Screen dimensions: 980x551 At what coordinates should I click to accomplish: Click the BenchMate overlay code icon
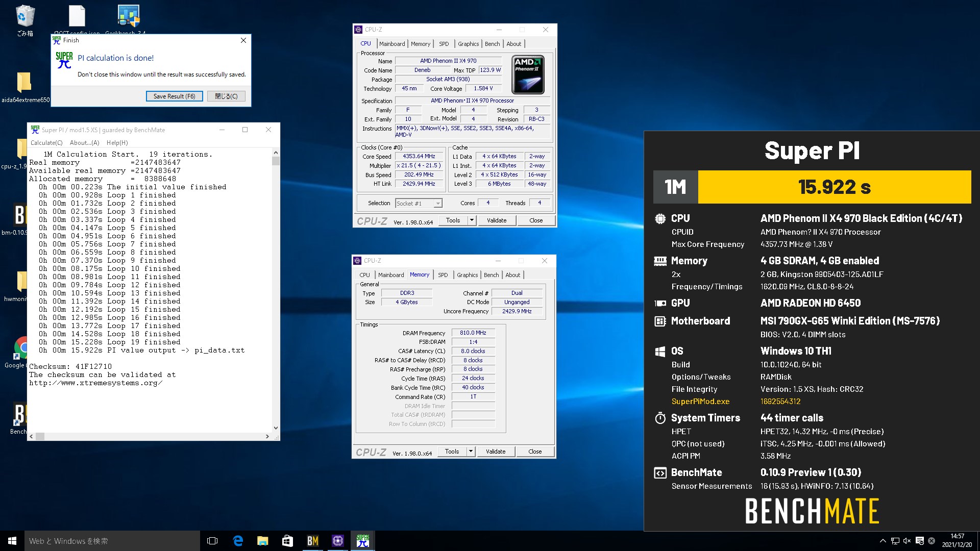660,473
